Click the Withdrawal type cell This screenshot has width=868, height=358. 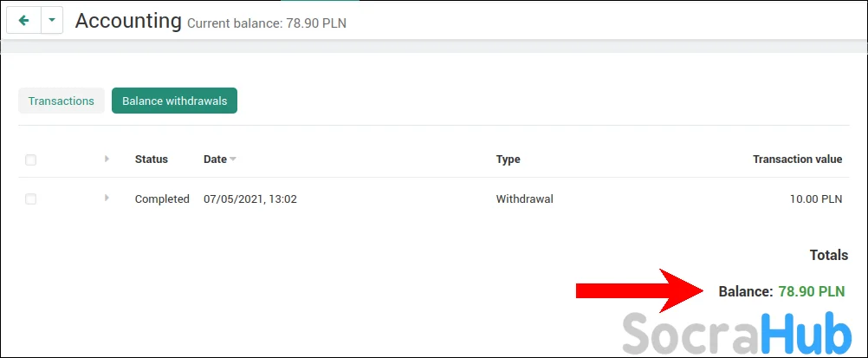point(524,199)
